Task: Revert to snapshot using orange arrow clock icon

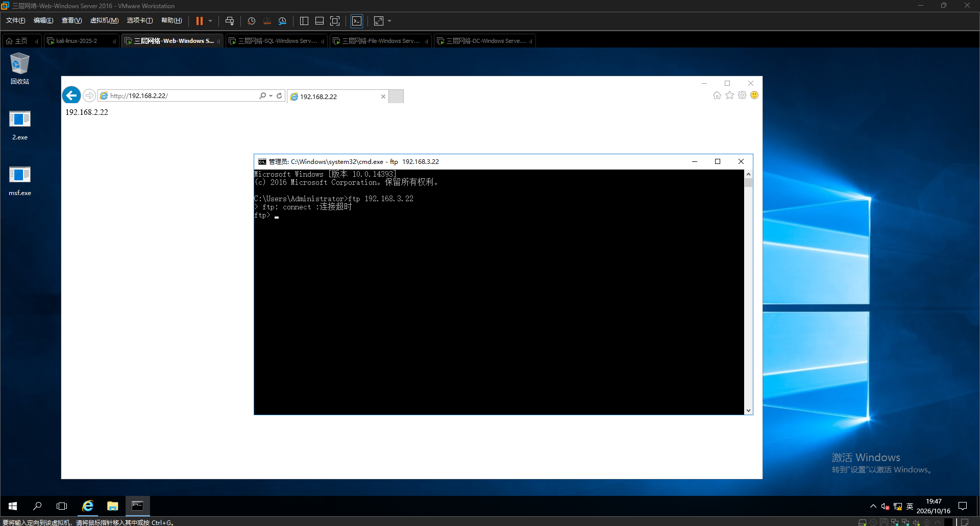Action: point(267,21)
